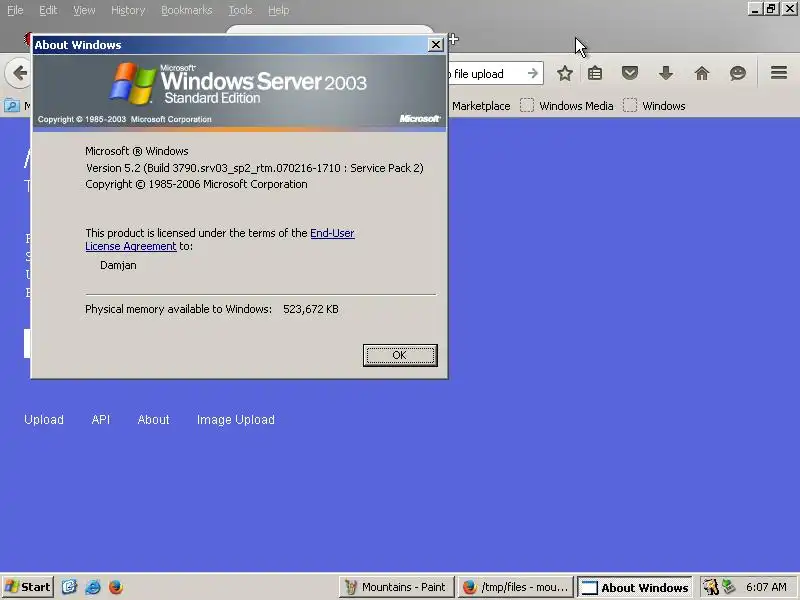The image size is (800, 600).
Task: Open the End-User License Agreement link
Action: point(332,233)
